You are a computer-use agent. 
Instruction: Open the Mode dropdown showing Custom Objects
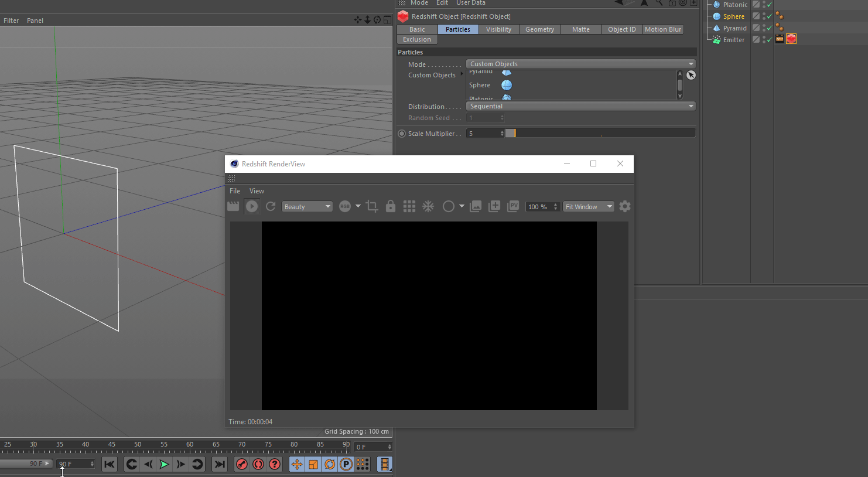[581, 64]
